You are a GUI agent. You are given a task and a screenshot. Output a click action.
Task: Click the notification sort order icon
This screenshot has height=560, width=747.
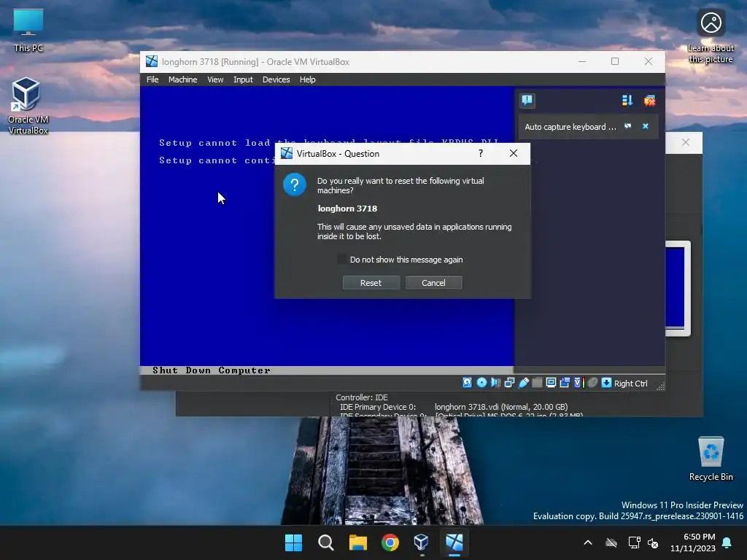click(627, 101)
